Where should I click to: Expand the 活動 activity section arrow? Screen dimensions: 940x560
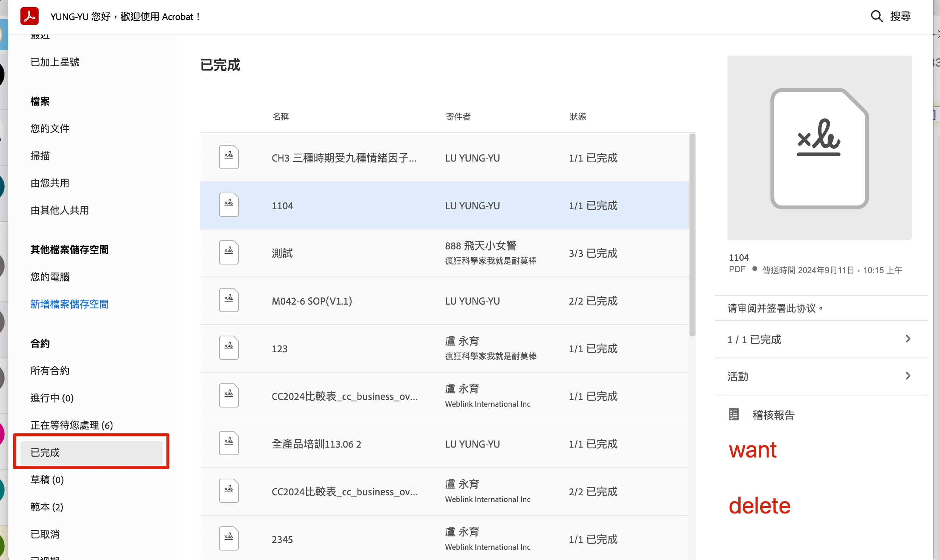(908, 376)
